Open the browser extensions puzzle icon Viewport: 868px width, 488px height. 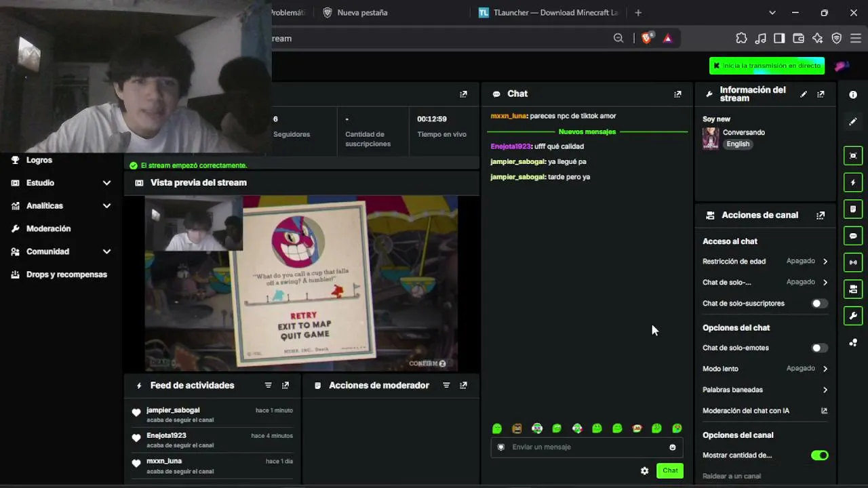[741, 39]
